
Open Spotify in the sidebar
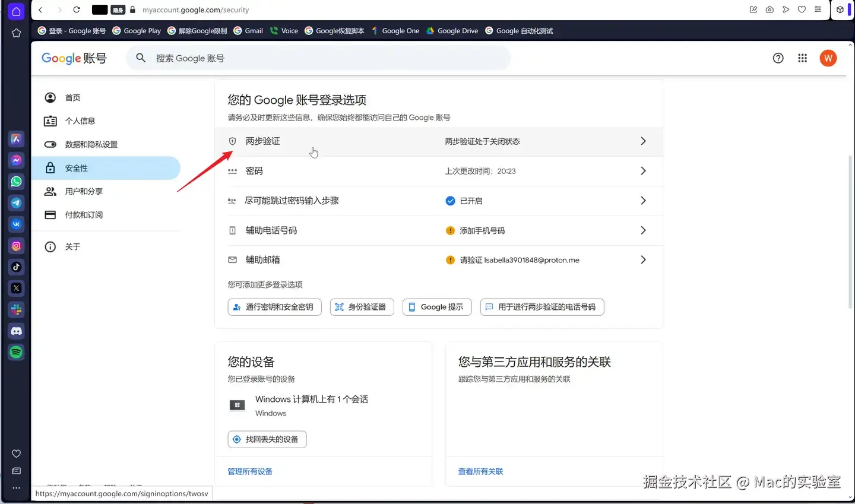16,353
